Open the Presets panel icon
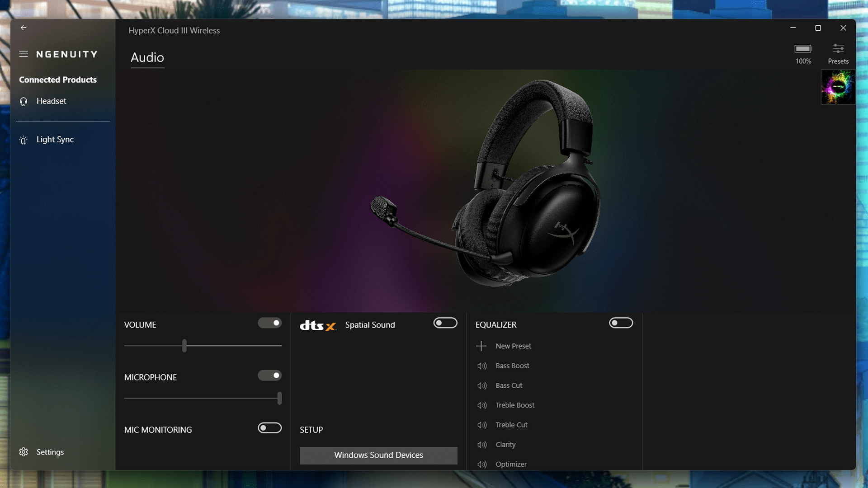This screenshot has height=488, width=868. click(838, 49)
